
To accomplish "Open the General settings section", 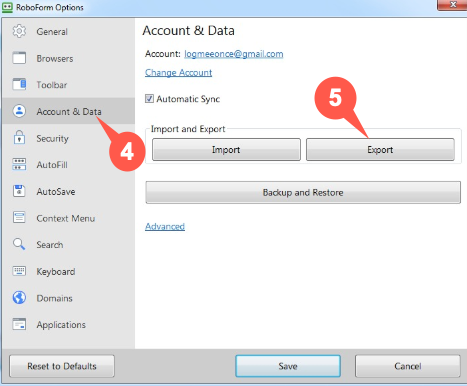I will (x=68, y=32).
